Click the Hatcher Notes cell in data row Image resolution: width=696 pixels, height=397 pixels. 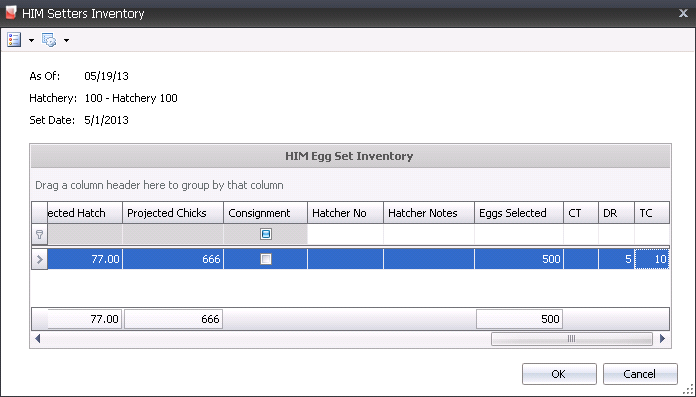(429, 259)
